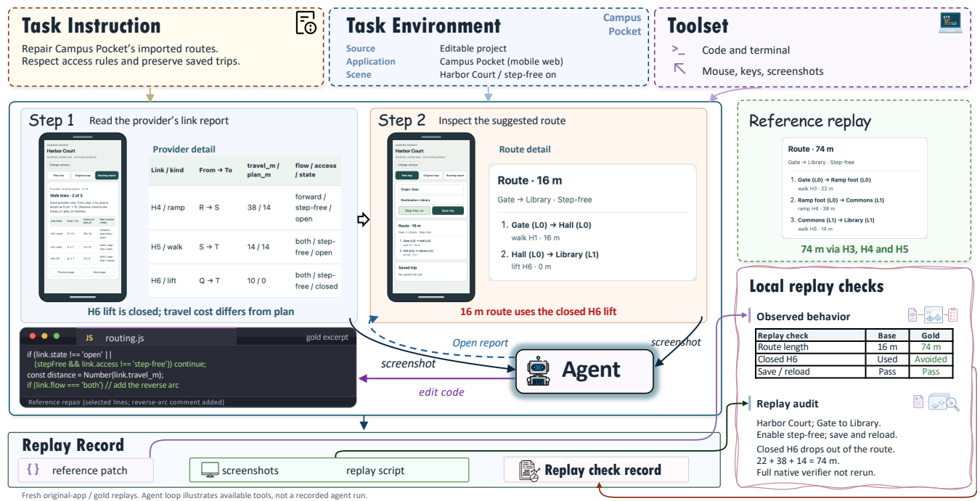The image size is (980, 501).
Task: Click Origin: Gate field in Step 2 phone
Action: click(x=431, y=190)
